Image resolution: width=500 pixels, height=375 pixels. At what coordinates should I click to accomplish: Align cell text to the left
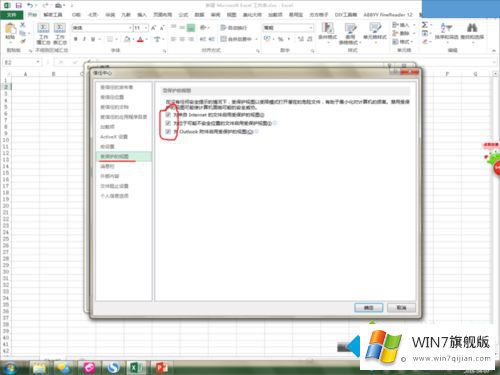(x=173, y=39)
